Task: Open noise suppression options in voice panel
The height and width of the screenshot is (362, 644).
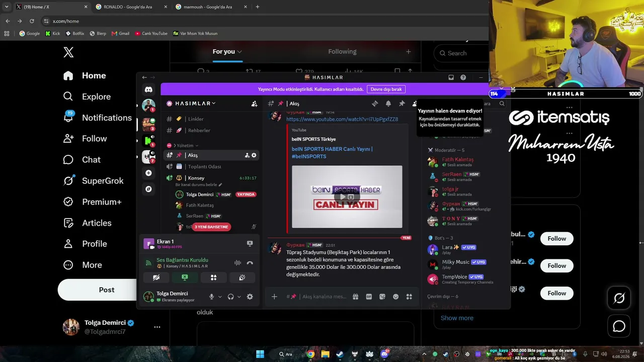Action: coord(237,262)
